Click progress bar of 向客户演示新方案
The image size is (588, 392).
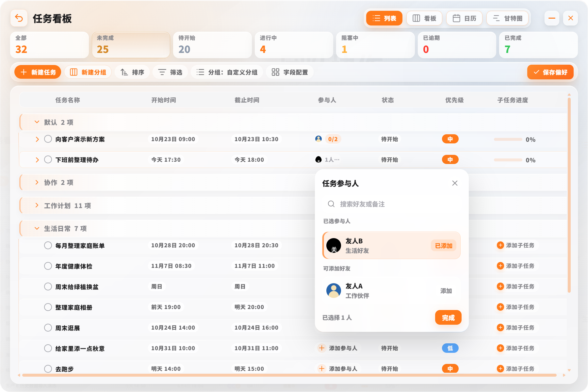click(508, 139)
